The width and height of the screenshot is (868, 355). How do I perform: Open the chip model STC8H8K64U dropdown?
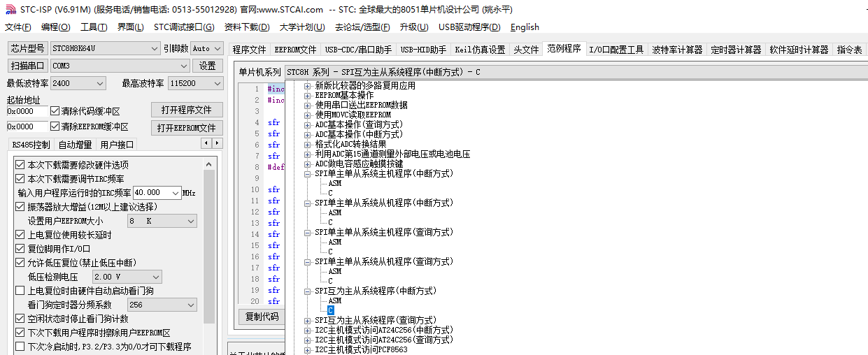coord(105,48)
